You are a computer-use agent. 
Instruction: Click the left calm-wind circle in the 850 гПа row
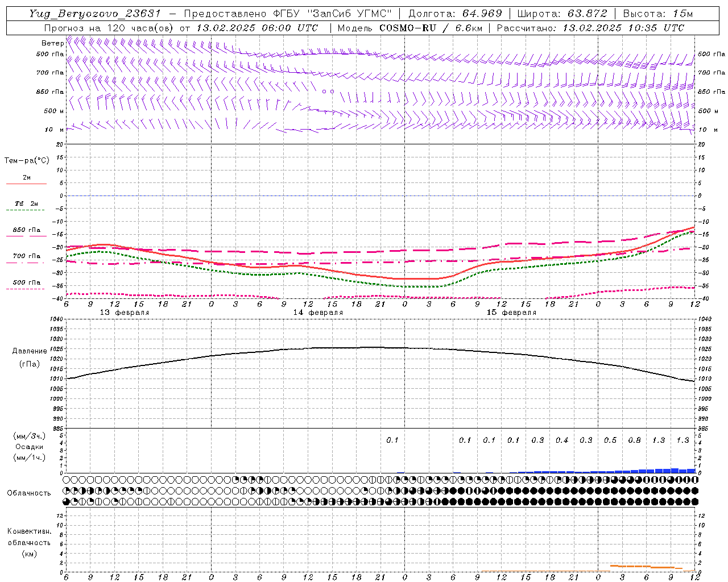tap(324, 91)
